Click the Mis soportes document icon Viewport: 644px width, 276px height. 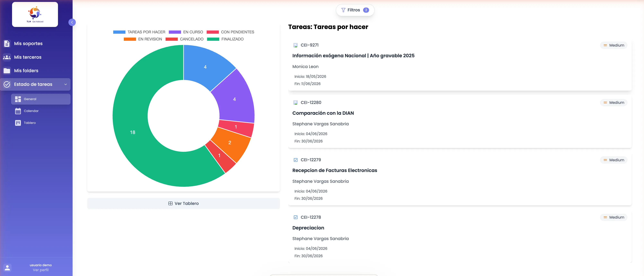(7, 43)
